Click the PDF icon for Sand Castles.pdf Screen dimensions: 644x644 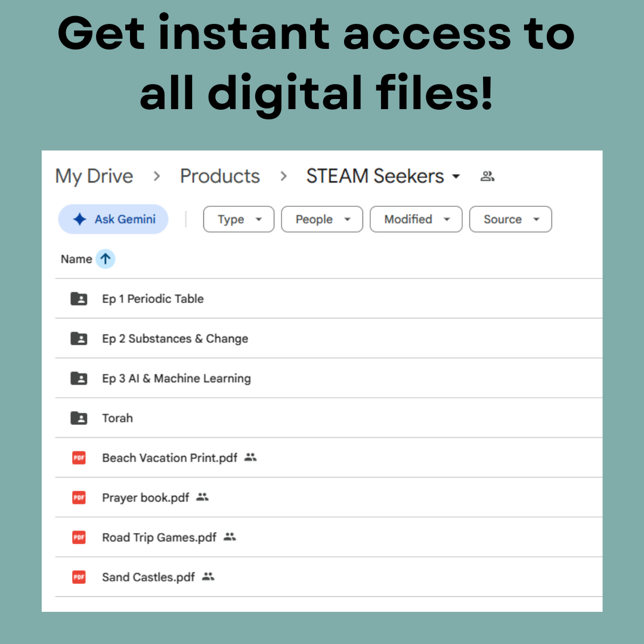79,577
